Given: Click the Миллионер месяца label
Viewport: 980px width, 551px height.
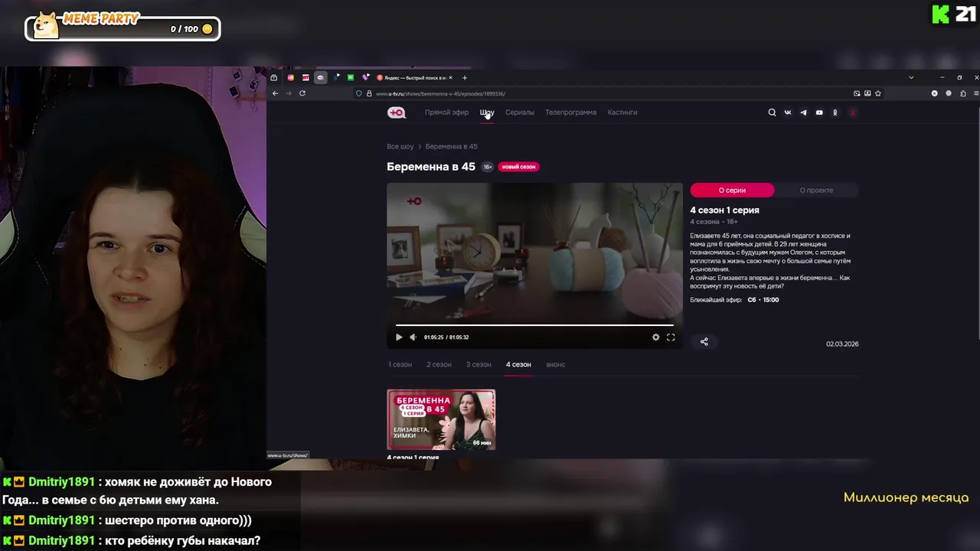Looking at the screenshot, I should click(906, 497).
